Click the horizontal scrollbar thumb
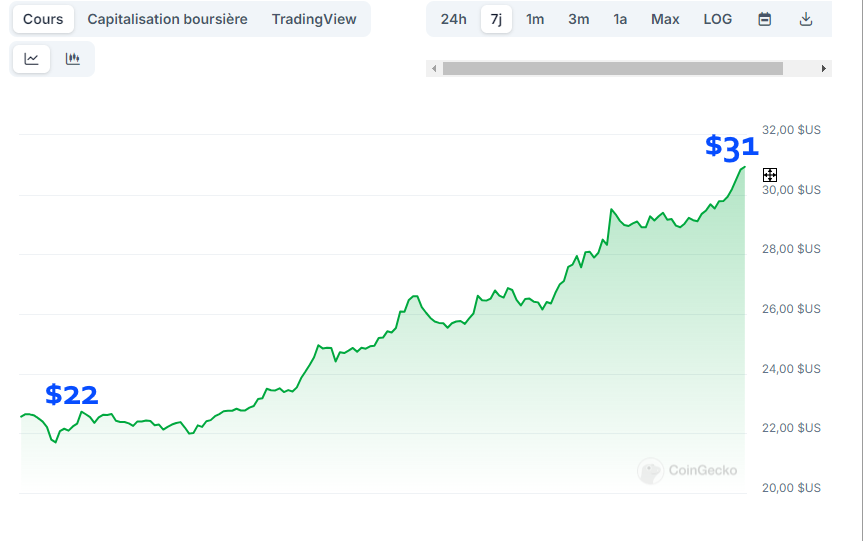The image size is (863, 541). click(613, 68)
